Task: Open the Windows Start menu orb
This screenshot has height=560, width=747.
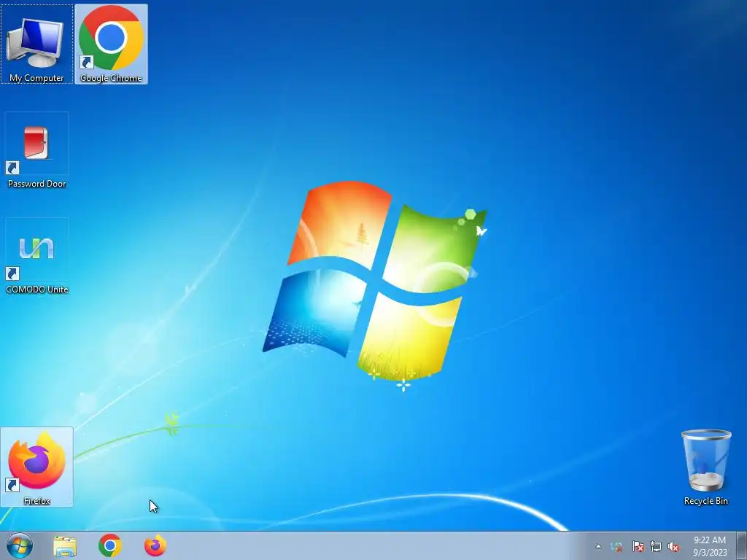Action: pyautogui.click(x=20, y=545)
